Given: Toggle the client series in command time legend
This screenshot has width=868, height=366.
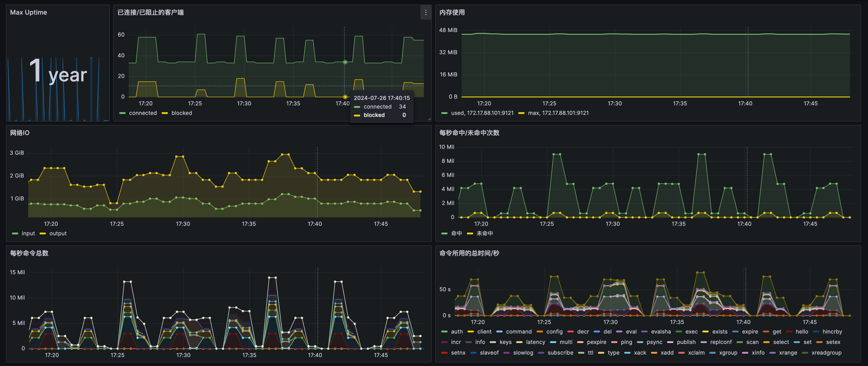Looking at the screenshot, I should pos(484,332).
